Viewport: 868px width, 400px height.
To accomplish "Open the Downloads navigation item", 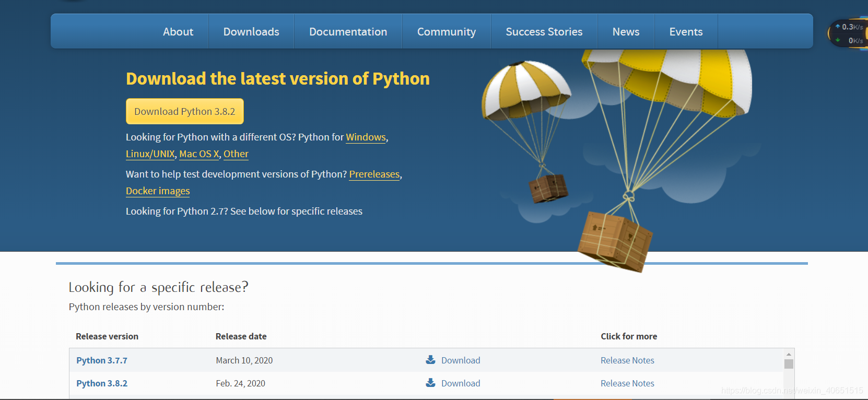I will coord(251,32).
